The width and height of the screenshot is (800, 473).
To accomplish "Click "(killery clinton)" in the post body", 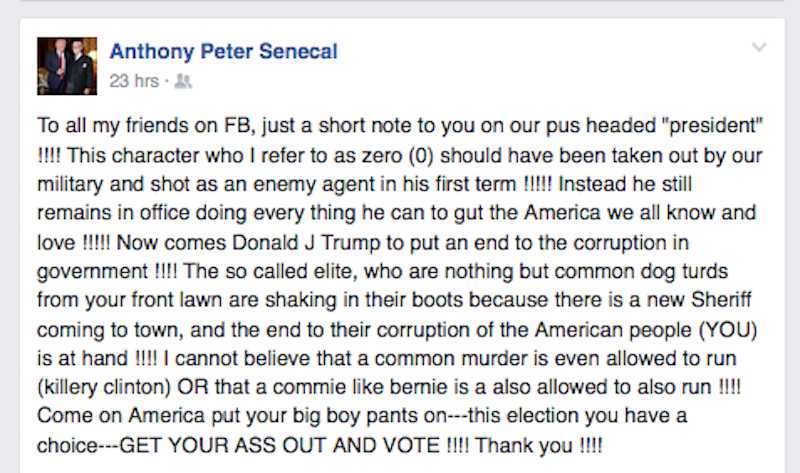I will coord(104,387).
